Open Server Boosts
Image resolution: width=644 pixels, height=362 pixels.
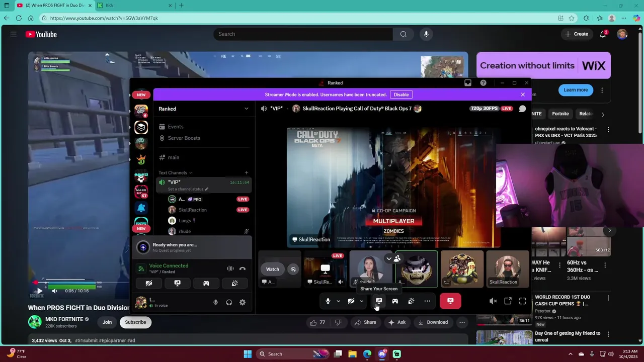(203, 138)
